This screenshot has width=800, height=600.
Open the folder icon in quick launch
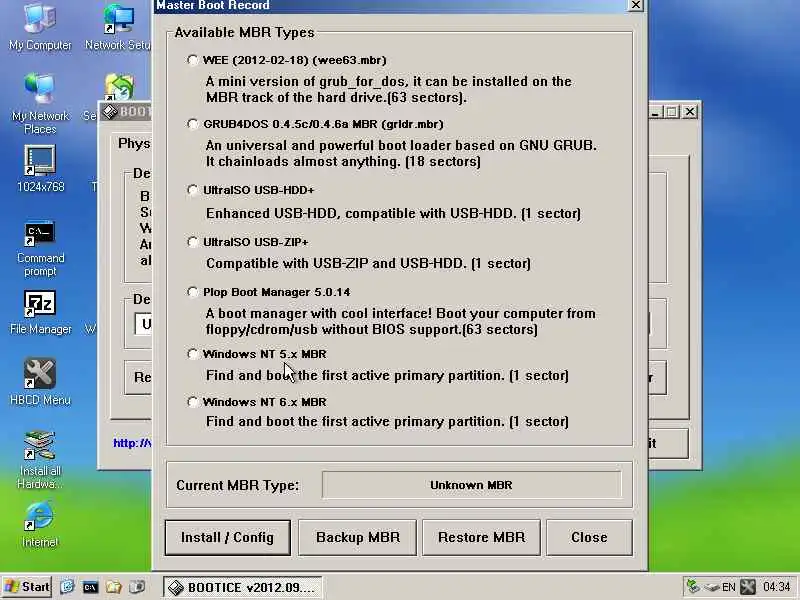114,587
